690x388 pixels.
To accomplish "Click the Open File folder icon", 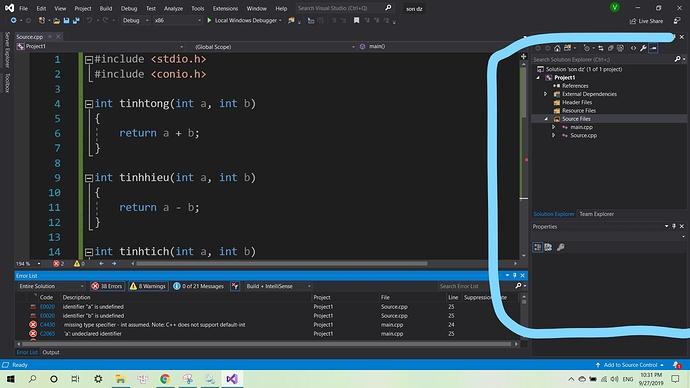I will pyautogui.click(x=56, y=21).
